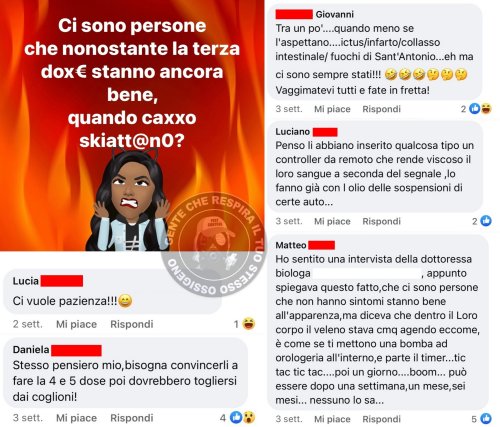
Task: Like Daniela's comment with Mi piace
Action: pos(76,418)
